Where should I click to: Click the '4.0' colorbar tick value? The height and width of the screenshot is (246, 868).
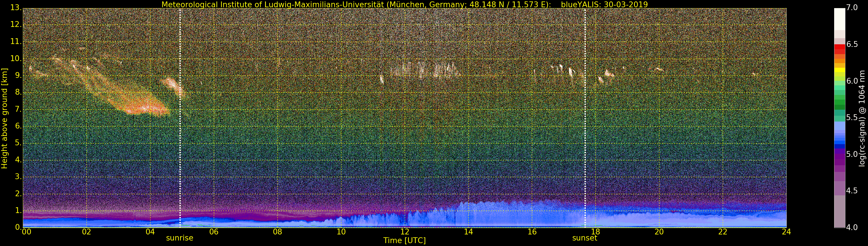point(852,227)
